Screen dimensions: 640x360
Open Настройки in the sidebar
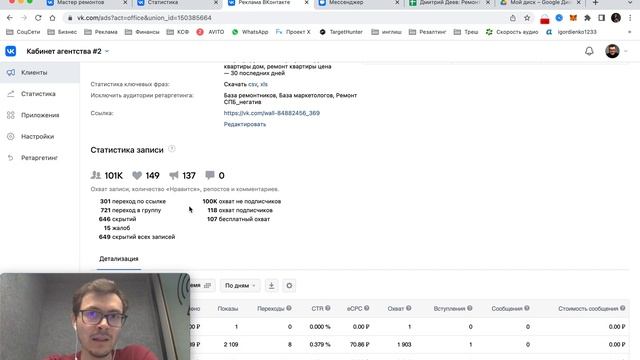pyautogui.click(x=40, y=136)
